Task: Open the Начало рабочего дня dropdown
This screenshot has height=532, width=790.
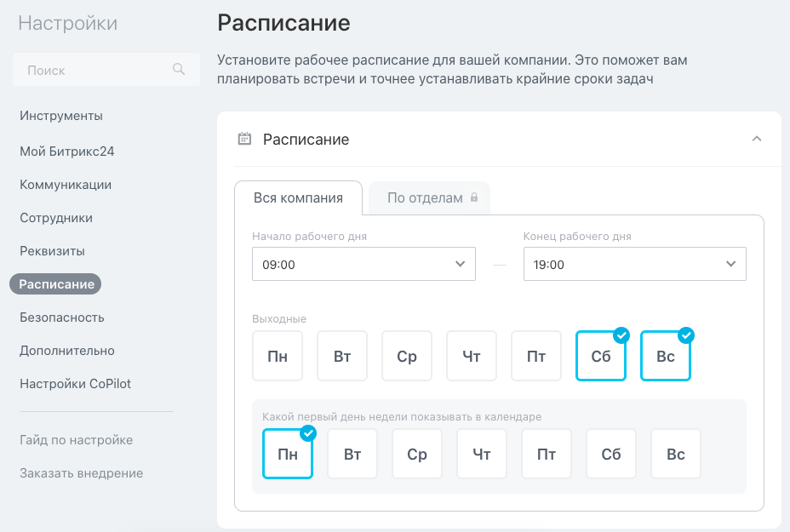Action: 364,264
